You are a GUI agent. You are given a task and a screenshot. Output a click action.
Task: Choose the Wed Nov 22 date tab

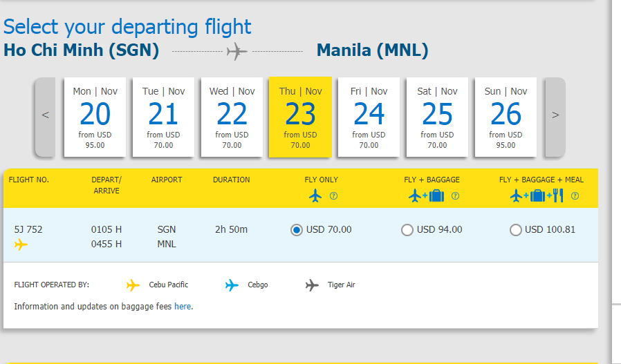coord(232,116)
